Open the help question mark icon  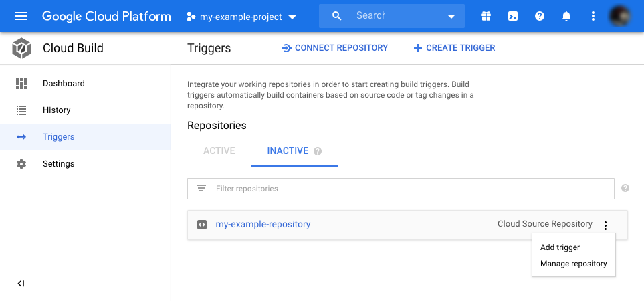click(540, 17)
